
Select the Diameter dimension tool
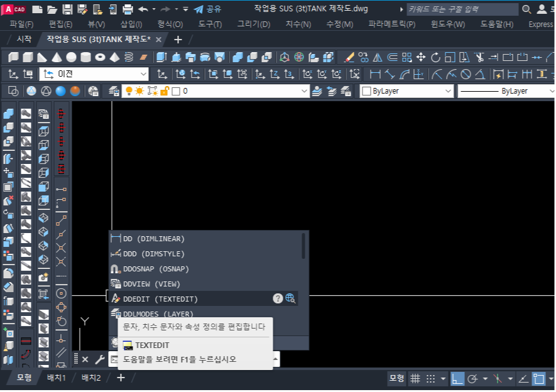click(x=466, y=74)
